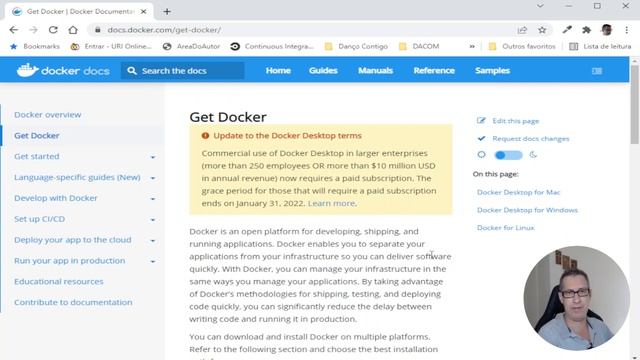Open Docker overview in the sidebar
The image size is (640, 360).
click(x=48, y=115)
